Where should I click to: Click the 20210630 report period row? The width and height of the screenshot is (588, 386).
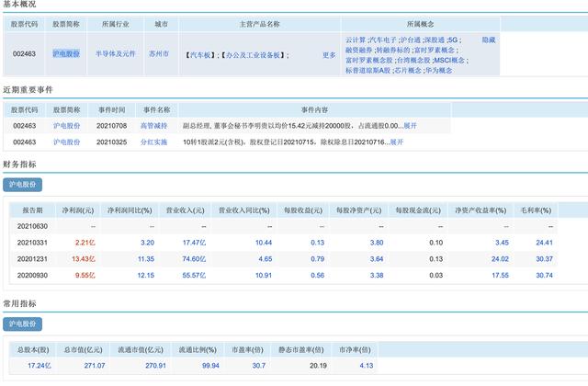283,226
